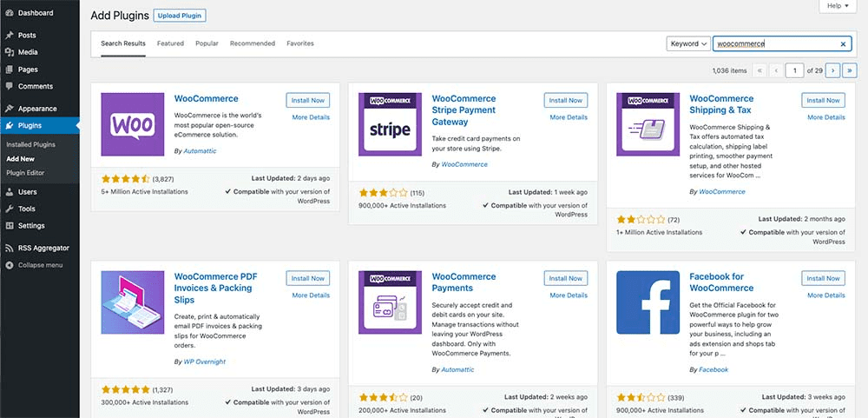
Task: Open the Installed Plugins submenu item
Action: coord(31,144)
